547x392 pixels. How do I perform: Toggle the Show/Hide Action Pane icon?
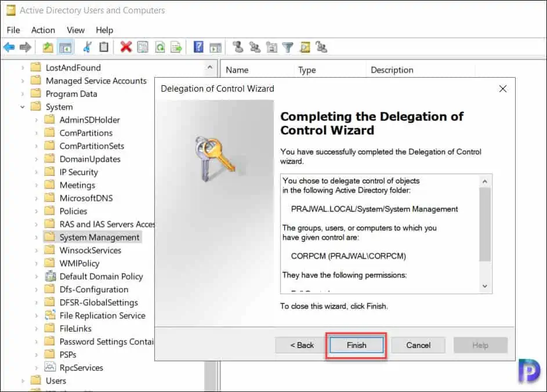click(x=215, y=47)
